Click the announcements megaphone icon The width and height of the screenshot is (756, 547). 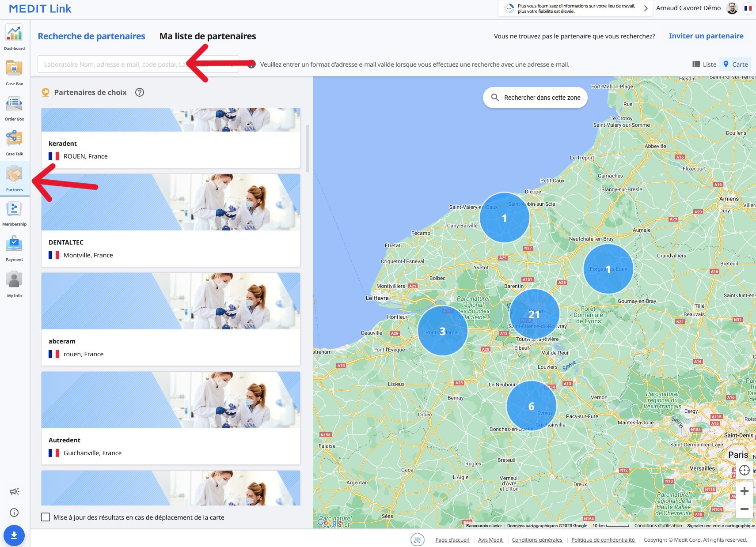tap(14, 491)
